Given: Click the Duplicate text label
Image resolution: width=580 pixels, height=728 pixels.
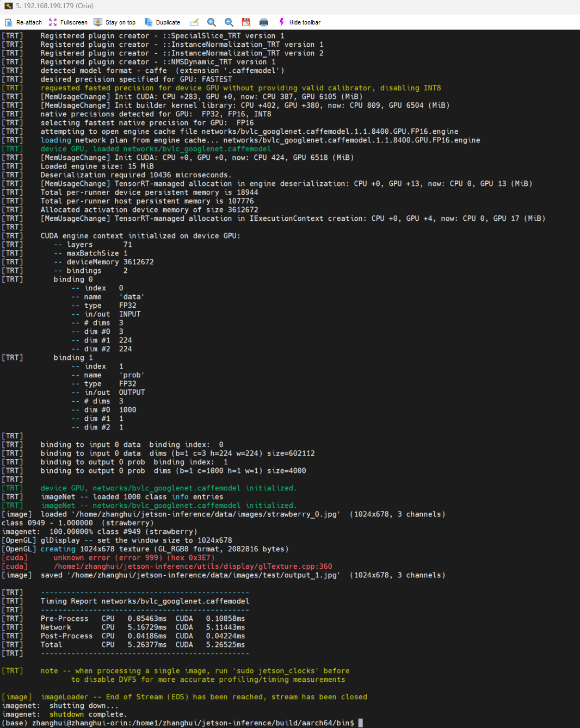Looking at the screenshot, I should tap(168, 23).
